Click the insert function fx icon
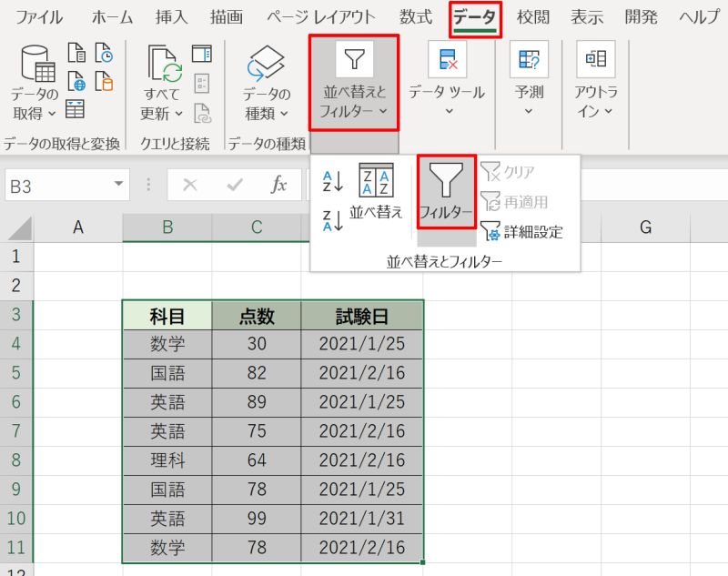 pos(279,185)
